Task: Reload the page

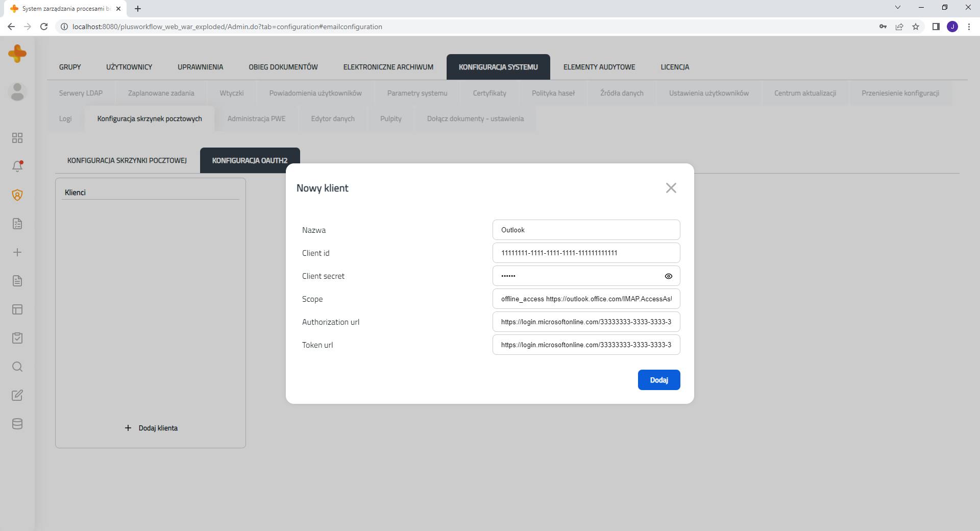Action: (44, 27)
